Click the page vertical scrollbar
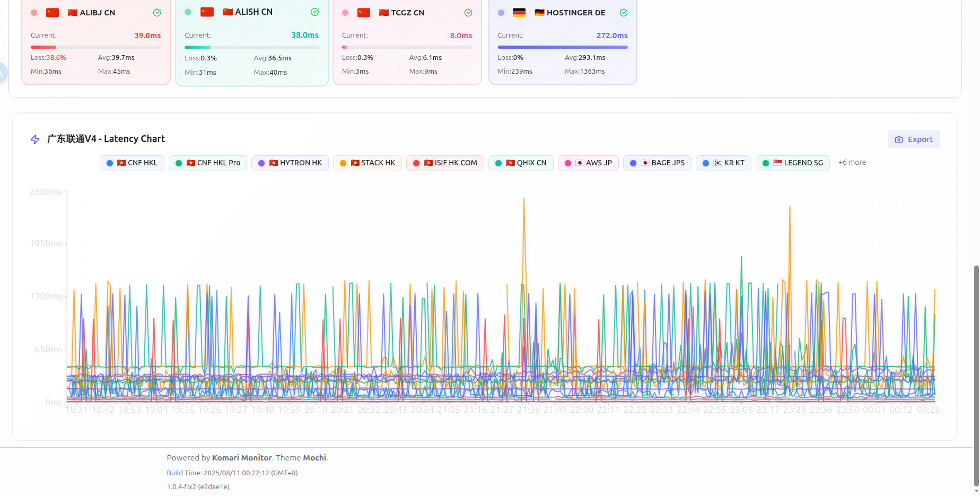980x496 pixels. pos(976,371)
